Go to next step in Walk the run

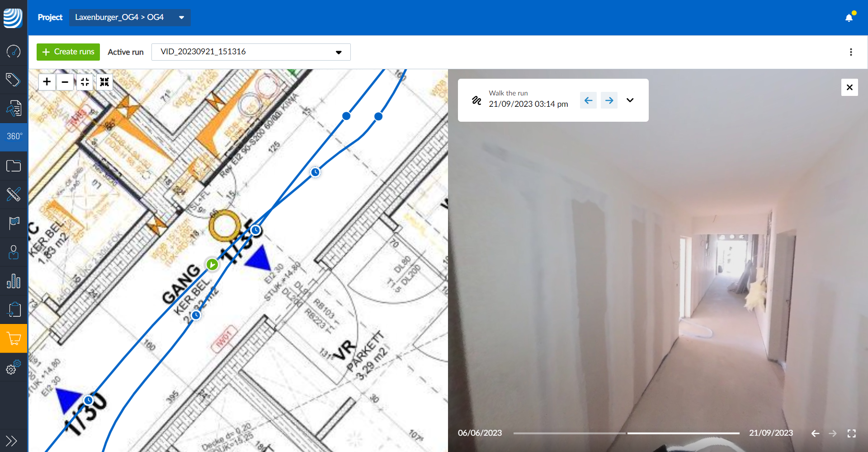(609, 100)
